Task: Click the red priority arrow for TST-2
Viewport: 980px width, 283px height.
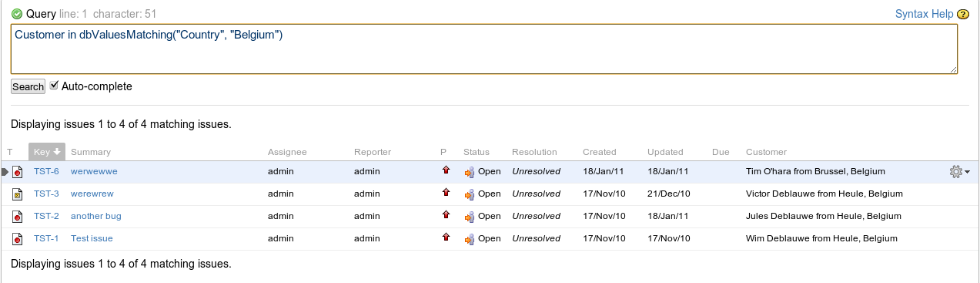Action: tap(446, 214)
